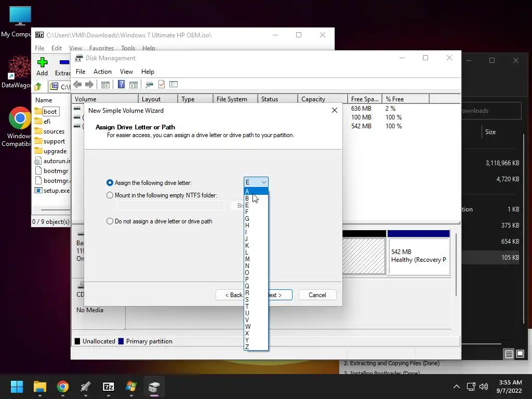Open Chrome from the taskbar
The image size is (532, 399).
click(x=62, y=387)
